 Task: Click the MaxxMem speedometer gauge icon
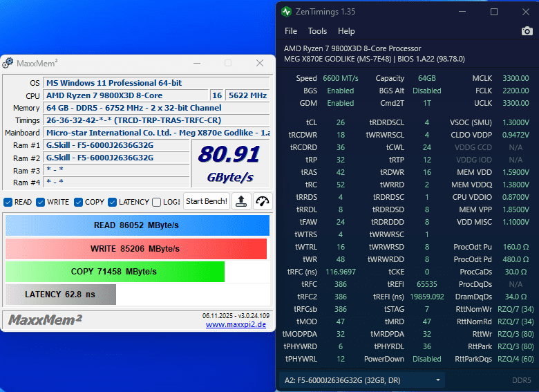coord(263,201)
